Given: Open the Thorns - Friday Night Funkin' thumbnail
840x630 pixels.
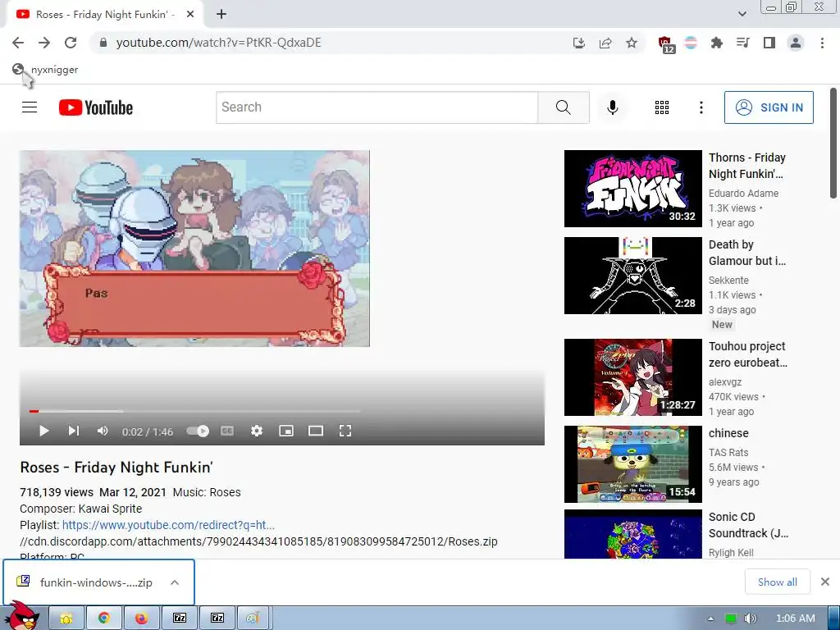Looking at the screenshot, I should [632, 189].
